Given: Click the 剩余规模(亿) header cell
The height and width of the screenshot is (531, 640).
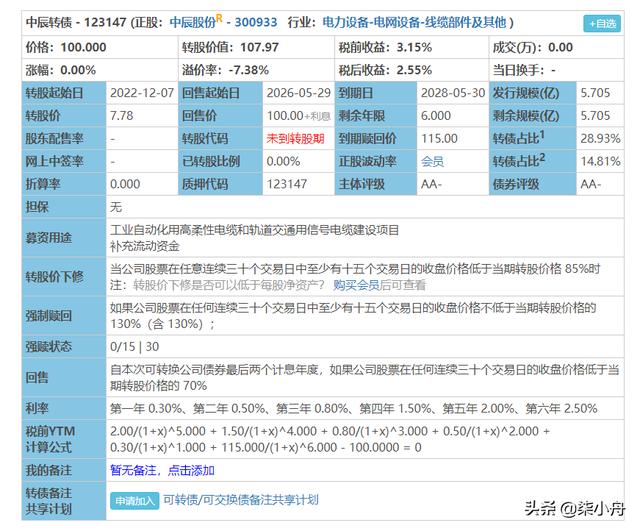Looking at the screenshot, I should click(x=532, y=116).
